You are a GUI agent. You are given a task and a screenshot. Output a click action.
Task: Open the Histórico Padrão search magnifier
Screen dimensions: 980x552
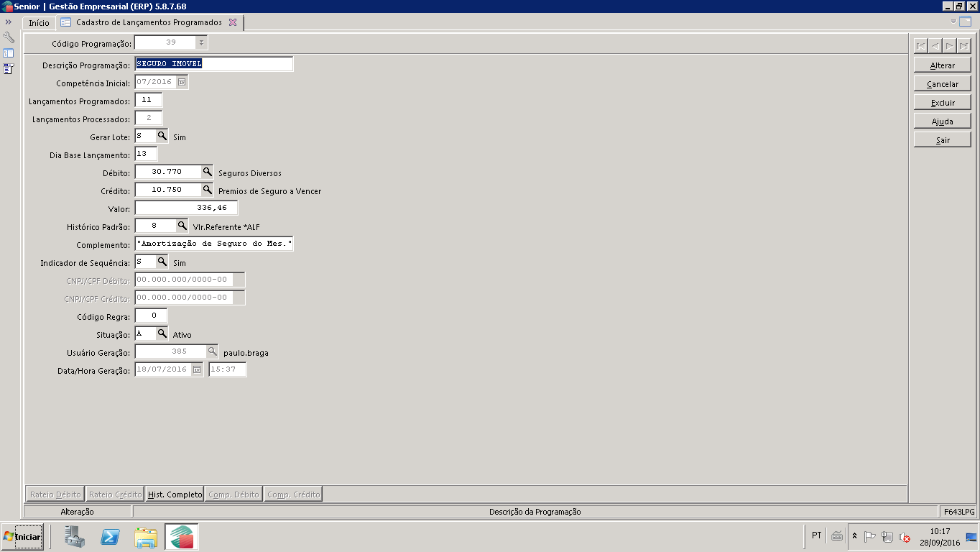(182, 226)
